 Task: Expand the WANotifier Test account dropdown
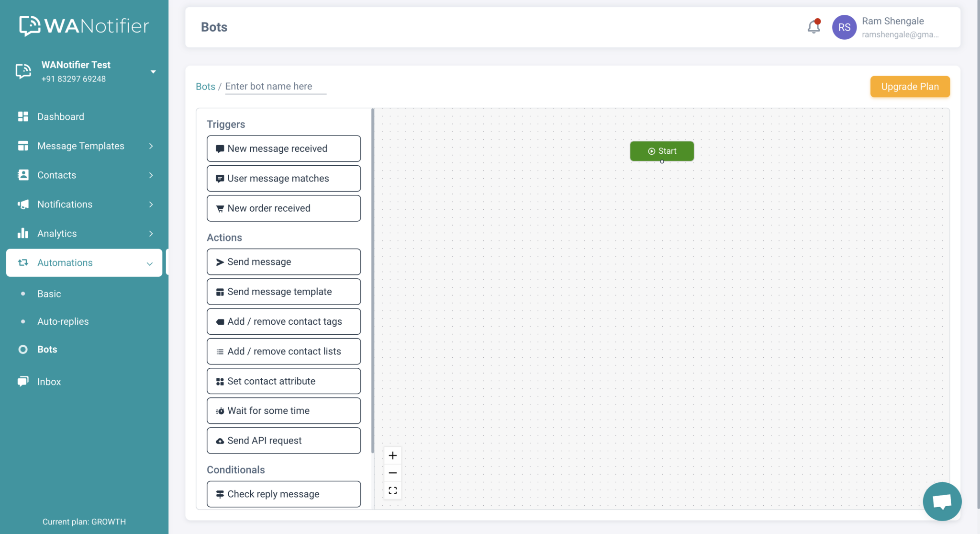pyautogui.click(x=153, y=71)
